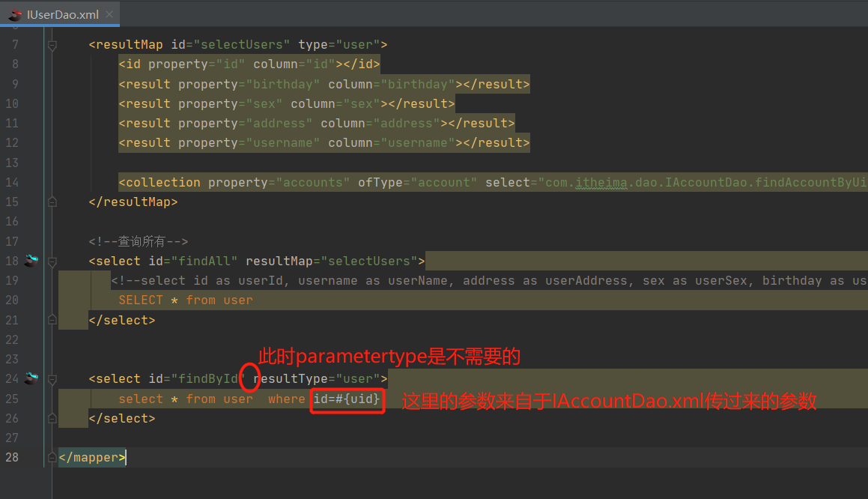Image resolution: width=868 pixels, height=499 pixels.
Task: Click the commented select statement on line 19
Action: coord(489,281)
